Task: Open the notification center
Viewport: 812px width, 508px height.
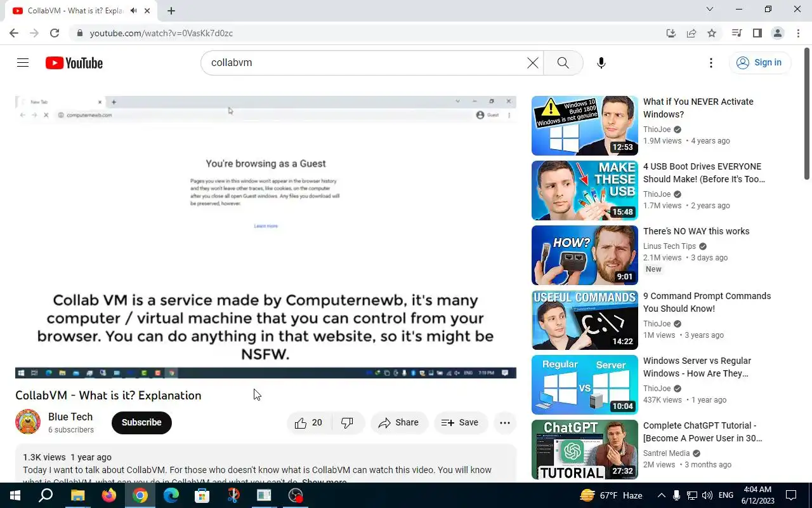Action: tap(791, 495)
